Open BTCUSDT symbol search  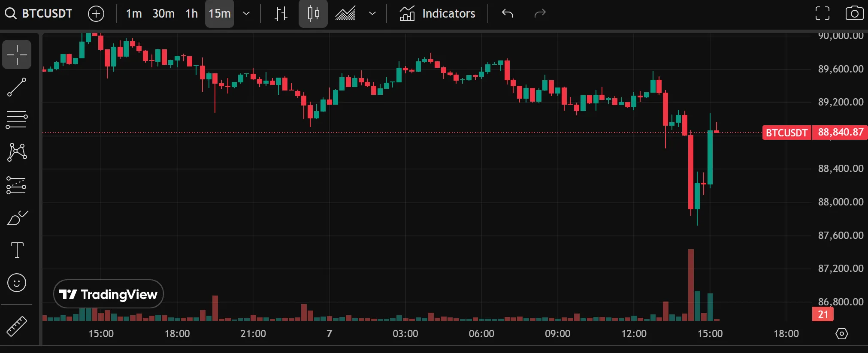[39, 14]
